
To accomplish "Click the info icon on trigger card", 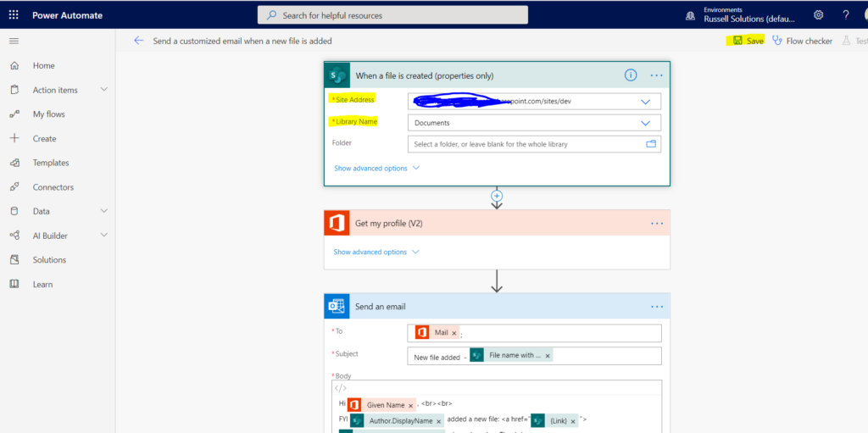I will pyautogui.click(x=631, y=75).
